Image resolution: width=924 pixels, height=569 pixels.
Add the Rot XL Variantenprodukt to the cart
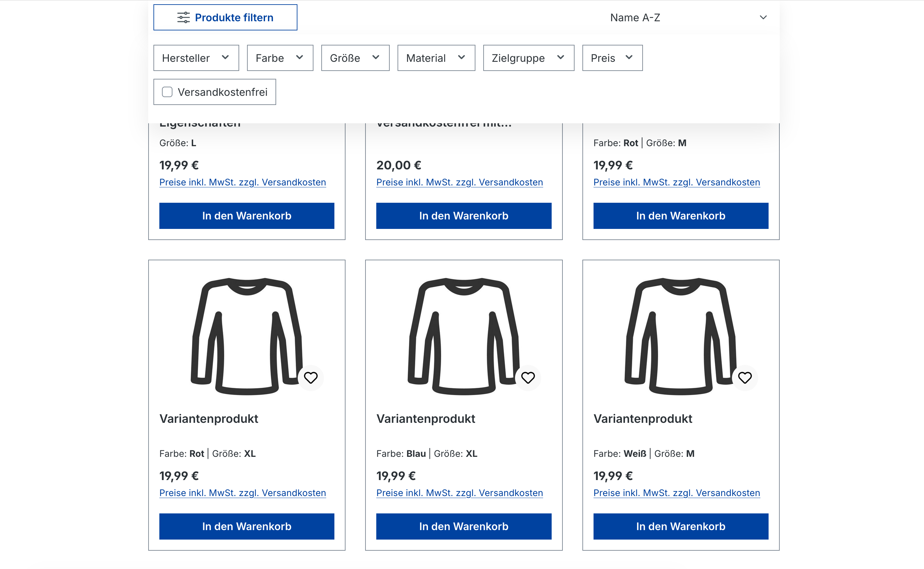pos(247,526)
